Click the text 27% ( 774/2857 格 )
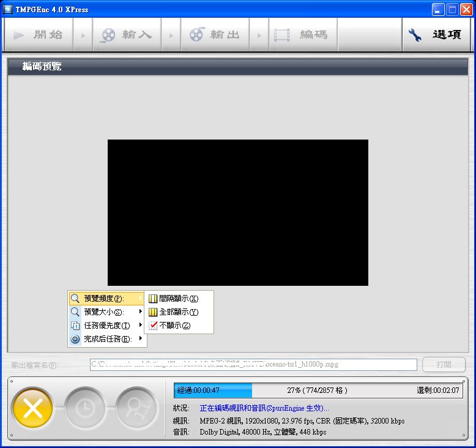476x448 pixels. (317, 390)
